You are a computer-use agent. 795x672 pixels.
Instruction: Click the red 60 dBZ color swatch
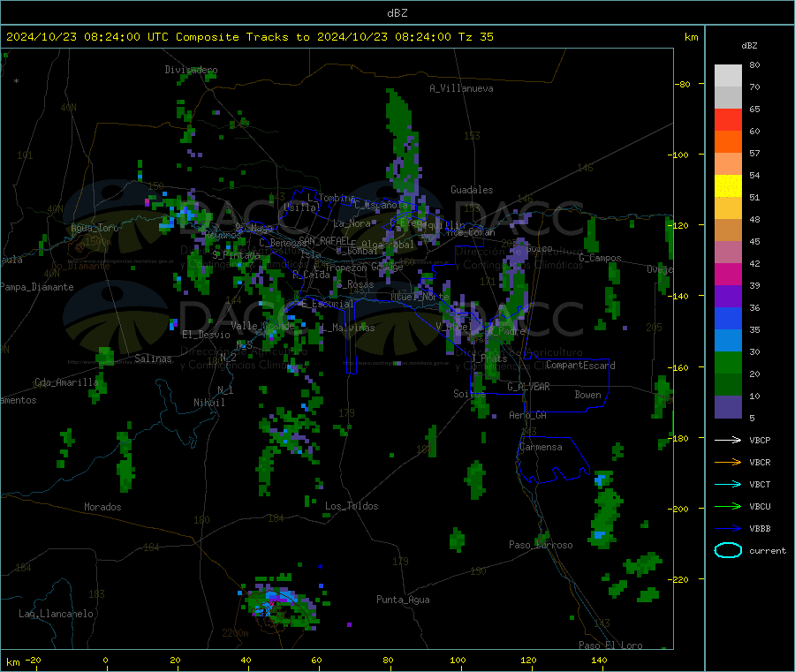coord(728,119)
